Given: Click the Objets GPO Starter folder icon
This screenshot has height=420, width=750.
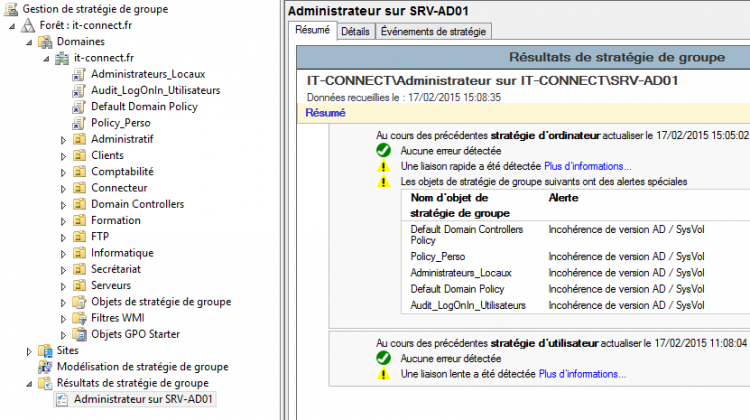Looking at the screenshot, I should tap(79, 334).
